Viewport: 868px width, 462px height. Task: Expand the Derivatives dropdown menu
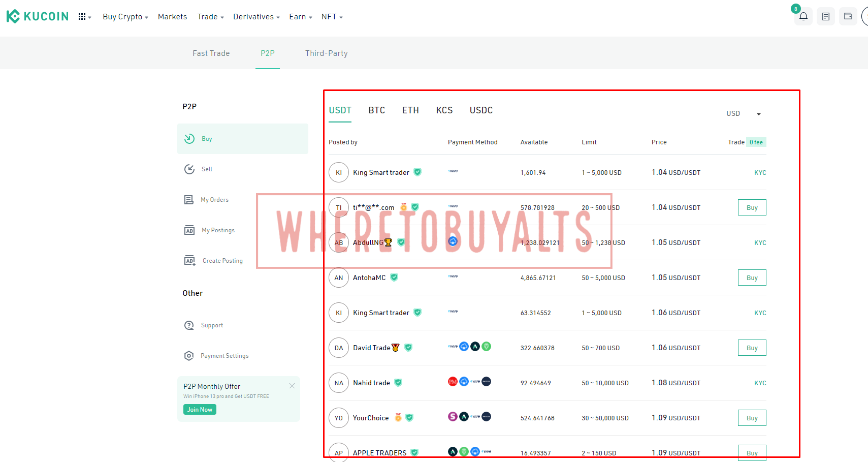point(256,17)
